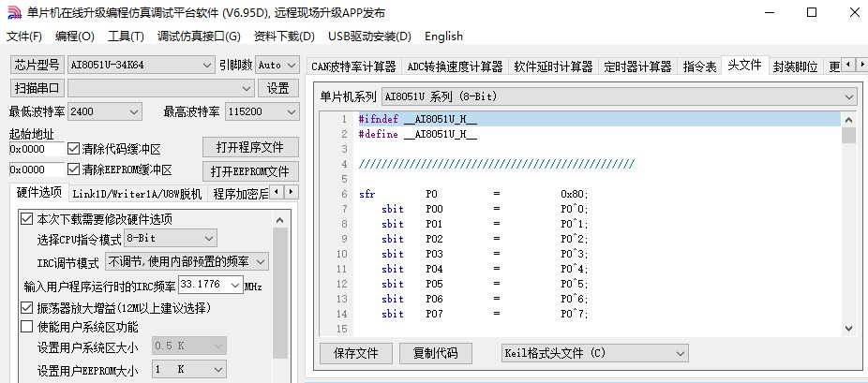Minimize the application window
The width and height of the screenshot is (868, 383).
770,13
